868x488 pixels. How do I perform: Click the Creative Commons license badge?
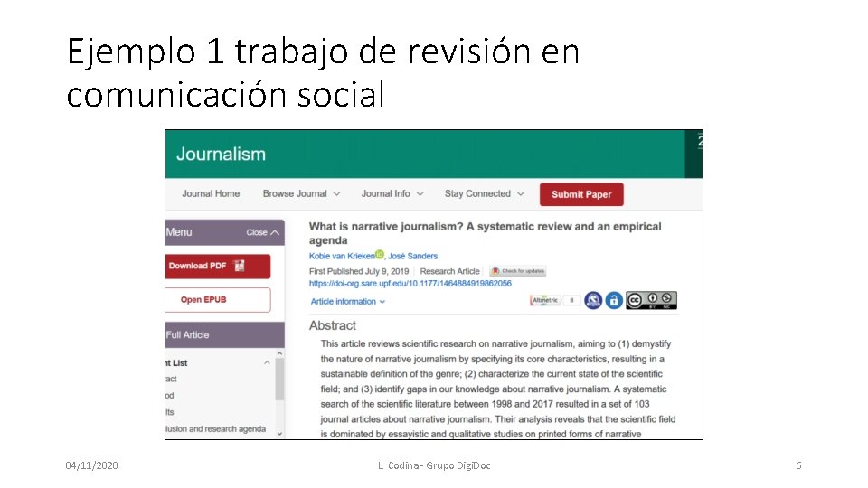coord(651,300)
